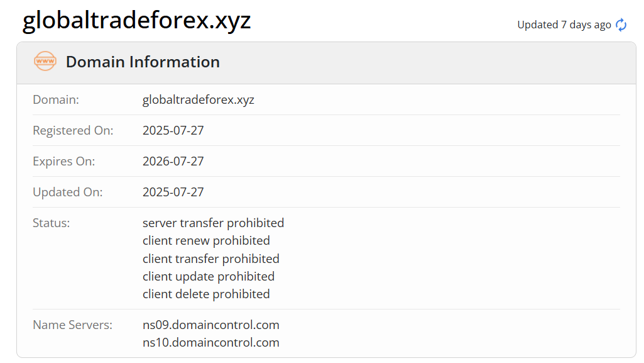Click the "client transfer prohibited" status
Viewport: 644px width, 363px height.
point(210,259)
